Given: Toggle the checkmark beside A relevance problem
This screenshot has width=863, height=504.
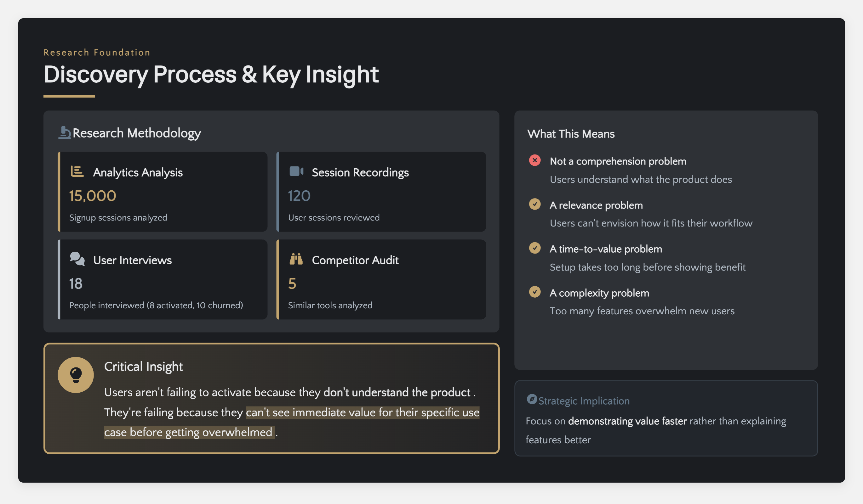Looking at the screenshot, I should pyautogui.click(x=534, y=204).
